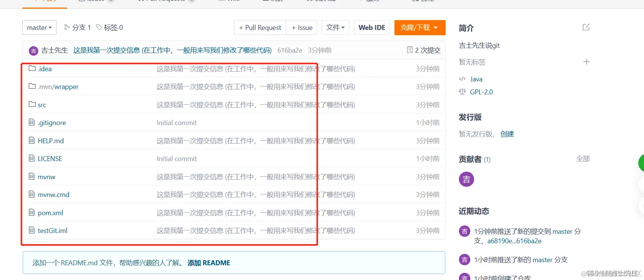The height and width of the screenshot is (280, 644).
Task: Click the file icon for HELP.md
Action: [x=32, y=140]
